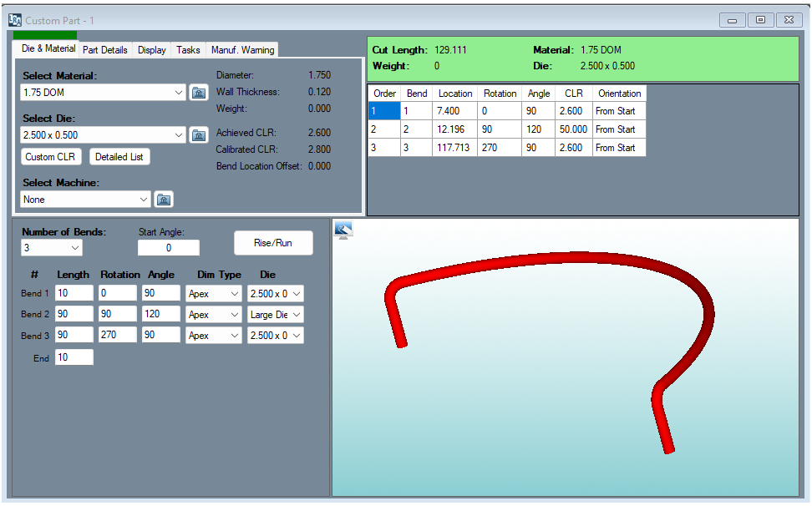The width and height of the screenshot is (812, 506).
Task: Click the Rise/Run button
Action: (273, 243)
